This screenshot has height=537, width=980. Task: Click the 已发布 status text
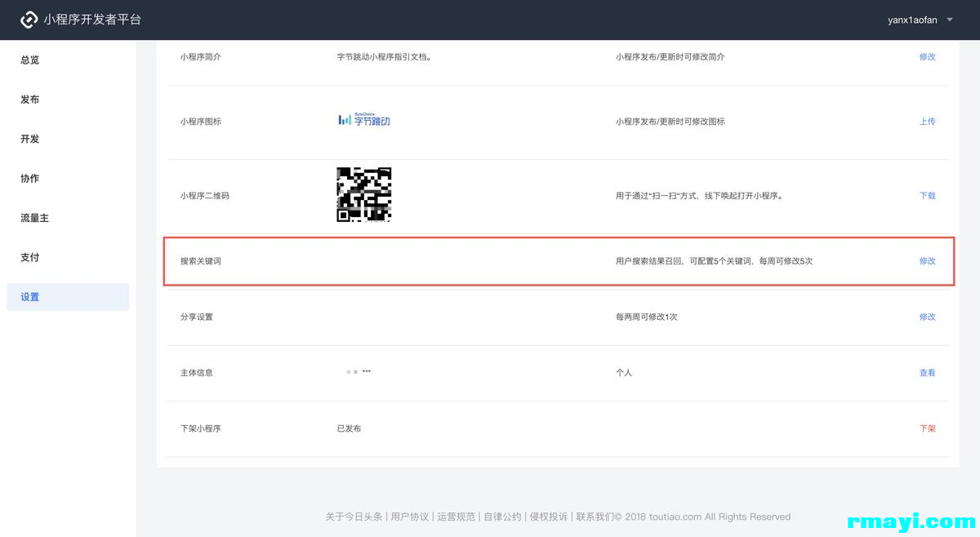pyautogui.click(x=349, y=428)
